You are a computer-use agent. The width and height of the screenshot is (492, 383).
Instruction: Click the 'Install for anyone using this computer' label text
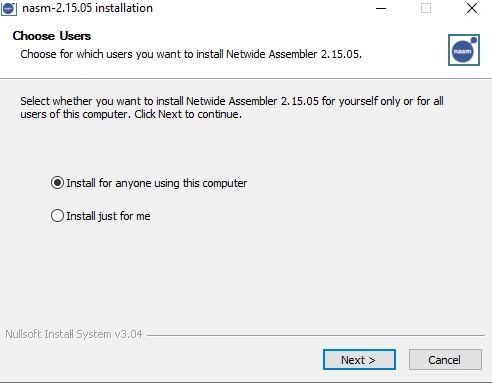[x=157, y=183]
